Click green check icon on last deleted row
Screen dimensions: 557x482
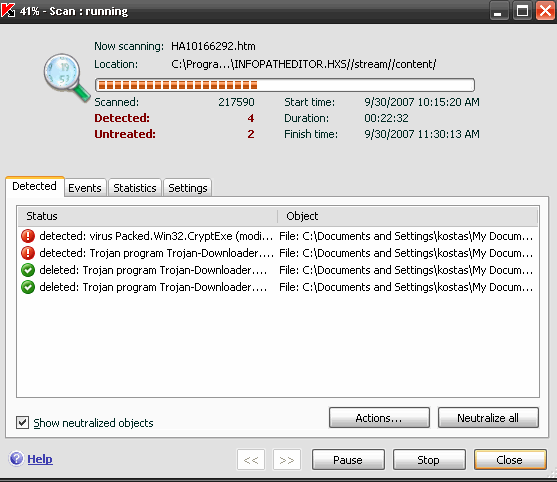28,287
